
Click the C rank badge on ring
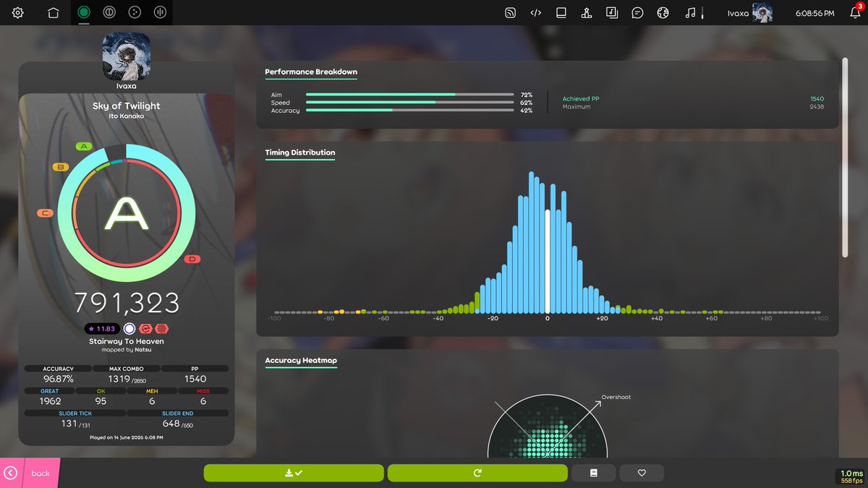point(46,213)
